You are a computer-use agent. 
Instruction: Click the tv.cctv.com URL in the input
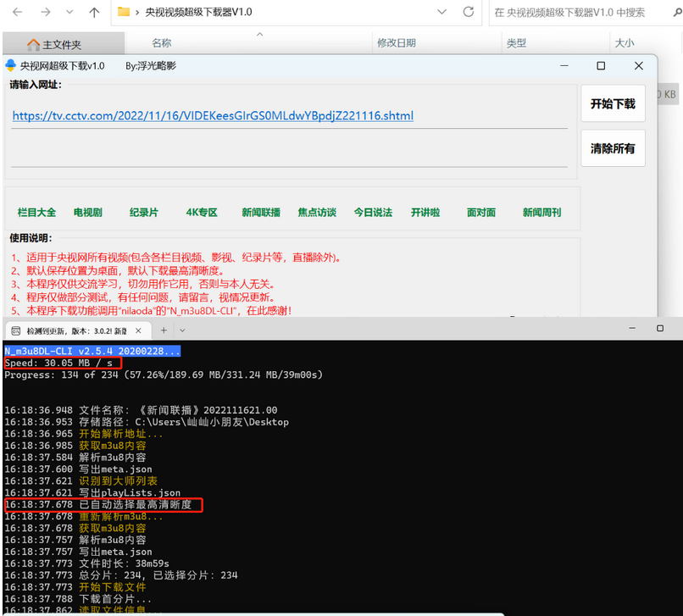pyautogui.click(x=213, y=116)
